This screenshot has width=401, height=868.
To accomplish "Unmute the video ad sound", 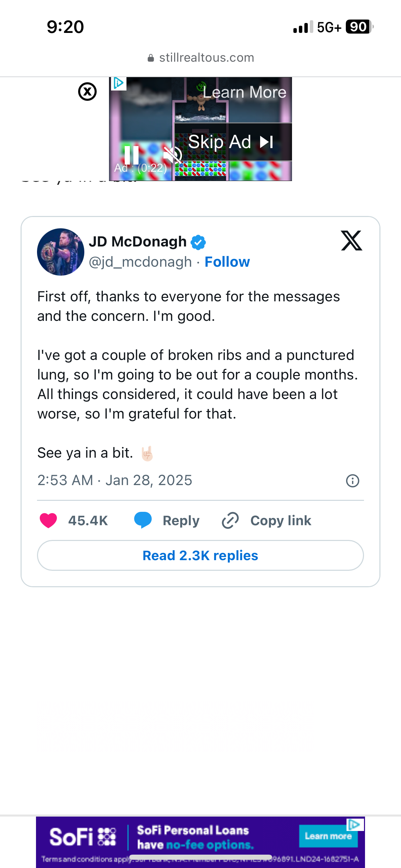I will [x=172, y=155].
